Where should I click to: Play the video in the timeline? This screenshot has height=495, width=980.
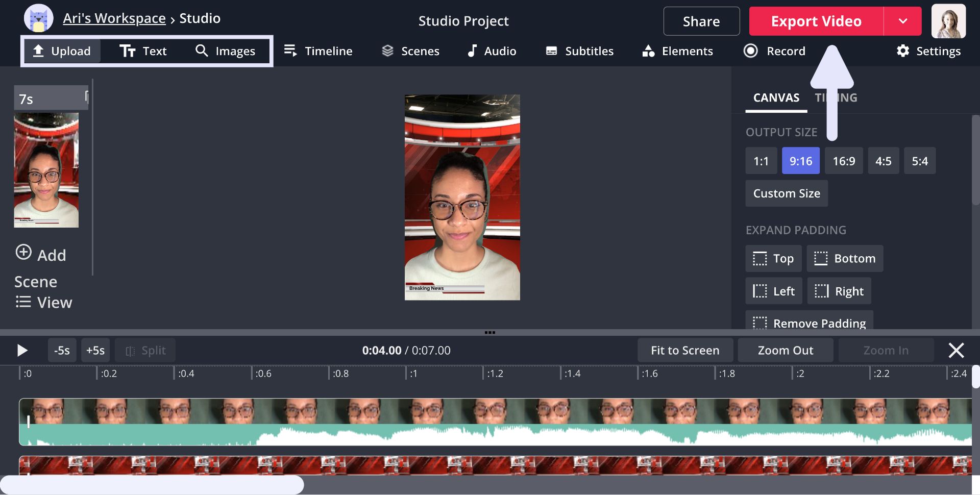click(22, 351)
